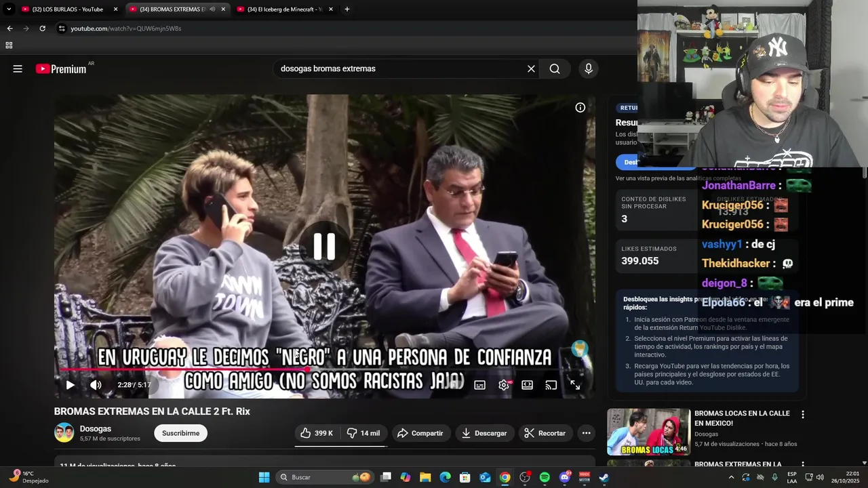This screenshot has width=868, height=488.
Task: Toggle subtitles captions button
Action: point(479,385)
